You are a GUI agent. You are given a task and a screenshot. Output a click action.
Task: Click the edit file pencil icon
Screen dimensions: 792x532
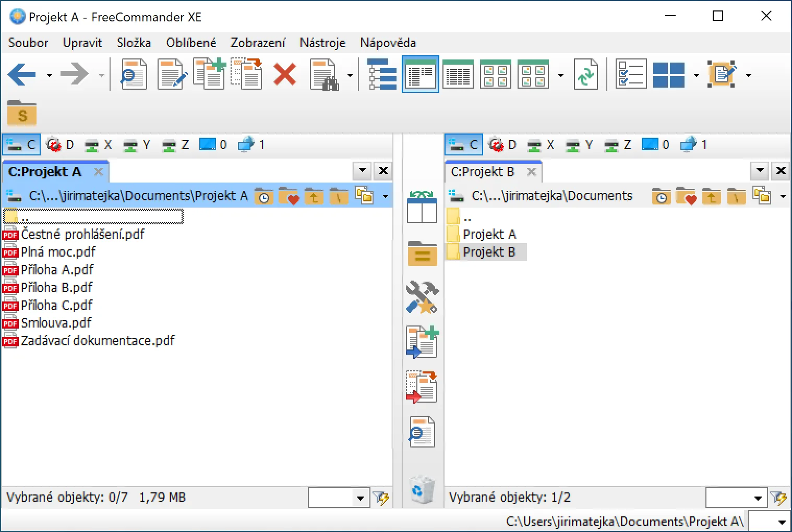point(172,75)
